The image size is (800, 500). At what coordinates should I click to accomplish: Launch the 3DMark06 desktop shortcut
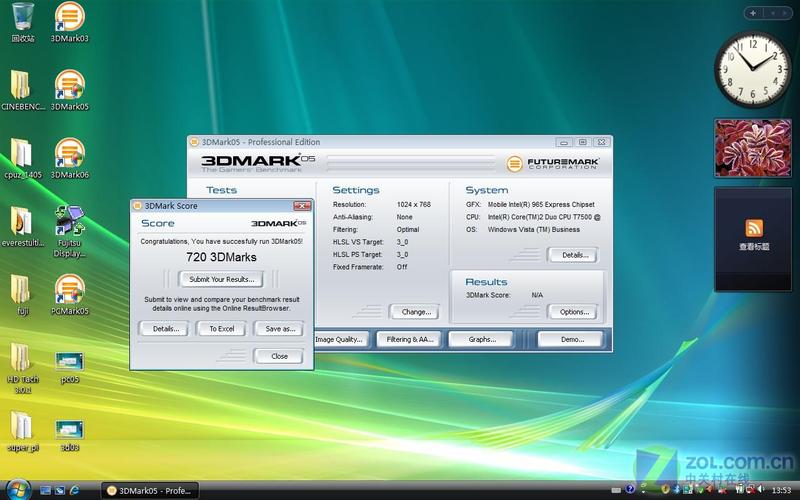(69, 159)
